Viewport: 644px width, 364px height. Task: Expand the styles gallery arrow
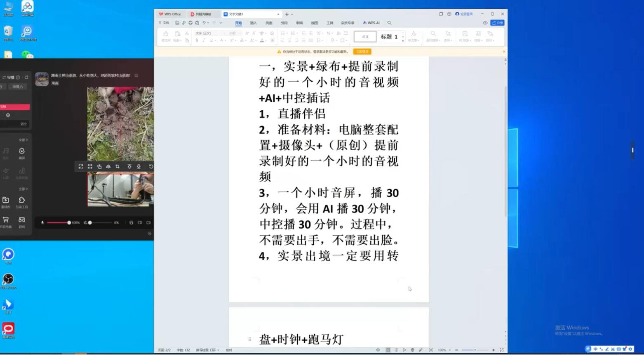tap(403, 41)
